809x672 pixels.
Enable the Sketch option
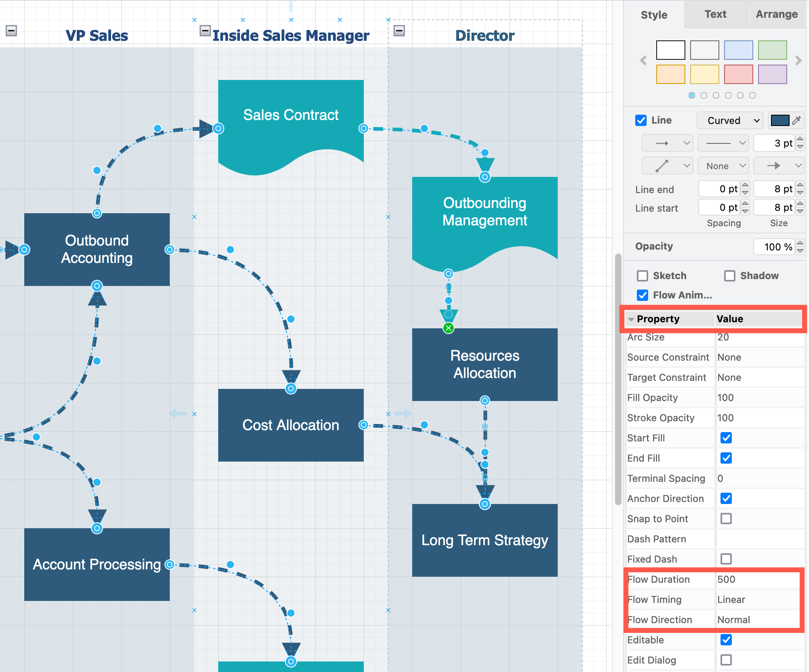pyautogui.click(x=643, y=275)
